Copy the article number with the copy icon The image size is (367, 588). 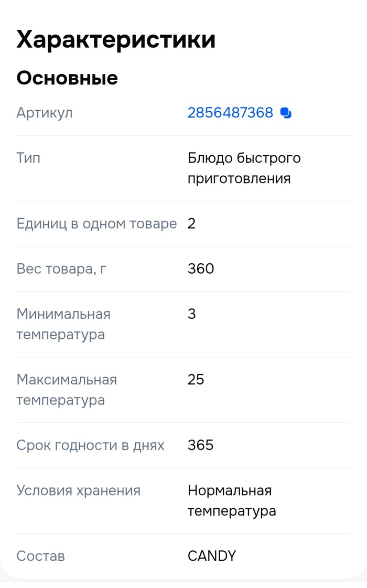coord(286,113)
